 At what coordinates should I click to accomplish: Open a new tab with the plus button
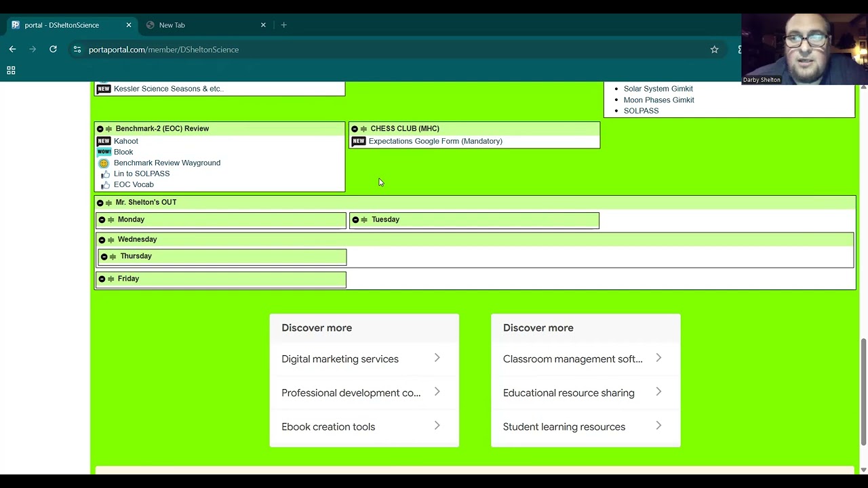click(x=284, y=25)
